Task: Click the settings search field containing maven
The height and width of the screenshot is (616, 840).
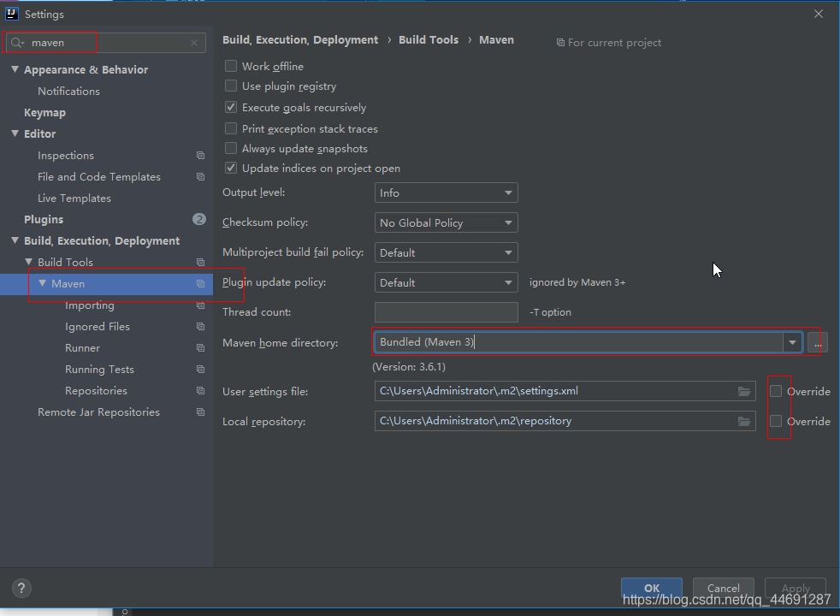Action: coord(105,43)
